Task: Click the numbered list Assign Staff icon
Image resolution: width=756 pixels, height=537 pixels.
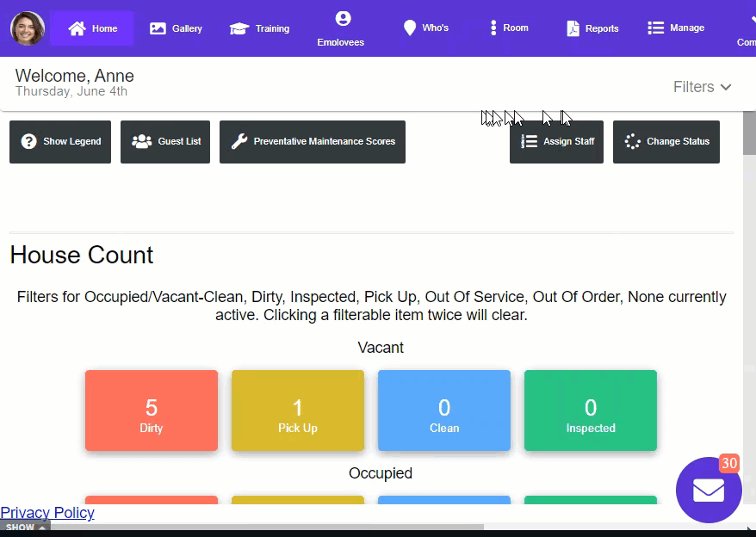Action: 529,141
